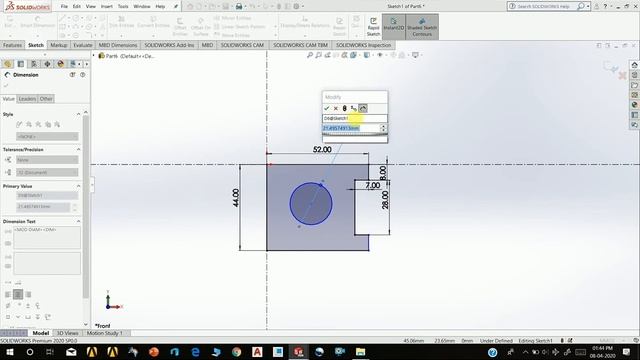Image resolution: width=640 pixels, height=360 pixels.
Task: Select the DimXpertManager tab icon
Action: 47,64
